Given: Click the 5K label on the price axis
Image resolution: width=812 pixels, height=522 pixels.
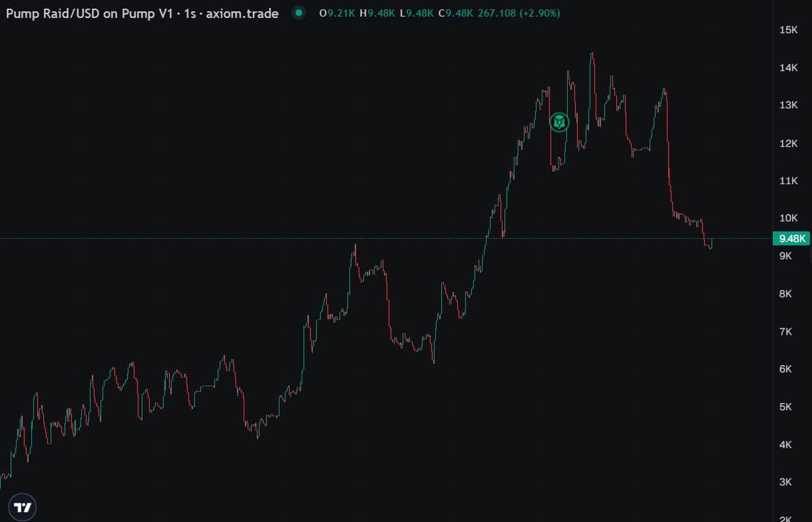Looking at the screenshot, I should coord(786,406).
